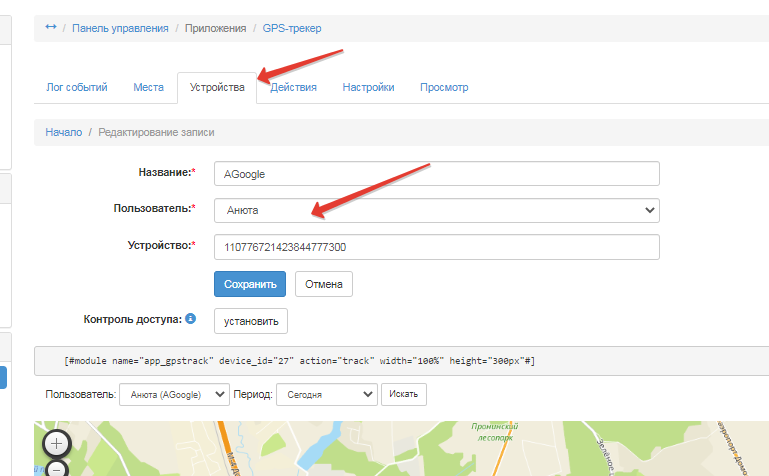Viewport: 769px width, 476px height.
Task: Switch to the Лог событий tab
Action: 77,87
